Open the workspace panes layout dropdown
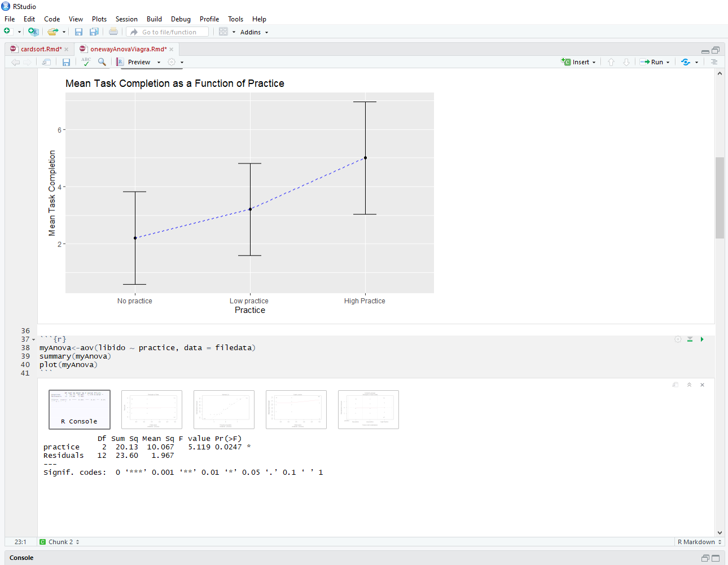Screen dimensions: 728x565 point(227,32)
